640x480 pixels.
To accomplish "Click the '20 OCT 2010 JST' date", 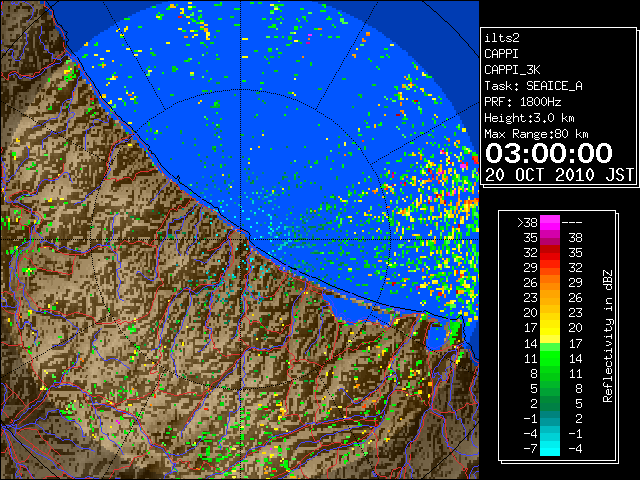I will coord(560,175).
